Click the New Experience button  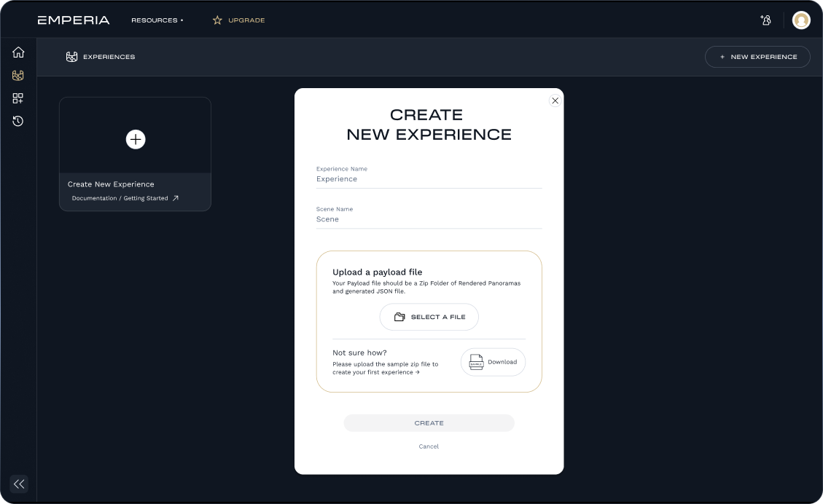tap(757, 57)
